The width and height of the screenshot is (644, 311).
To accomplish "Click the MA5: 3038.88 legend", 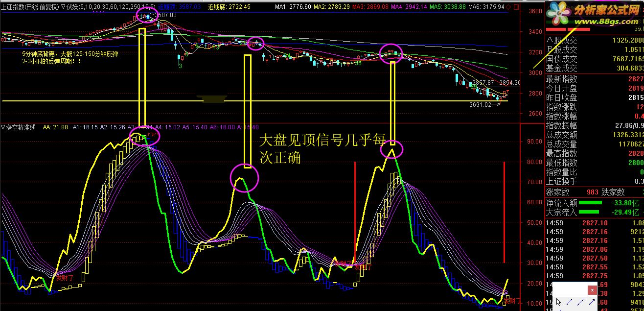I will (x=448, y=7).
